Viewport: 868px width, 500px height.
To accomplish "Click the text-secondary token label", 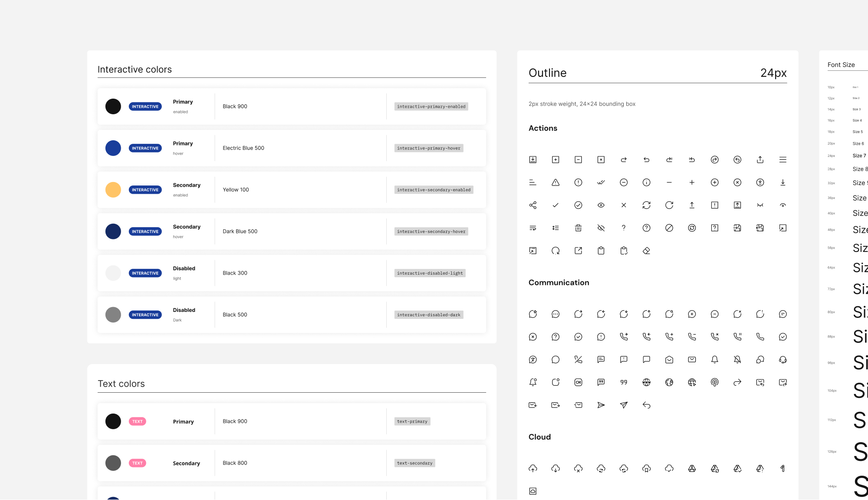I will click(414, 463).
